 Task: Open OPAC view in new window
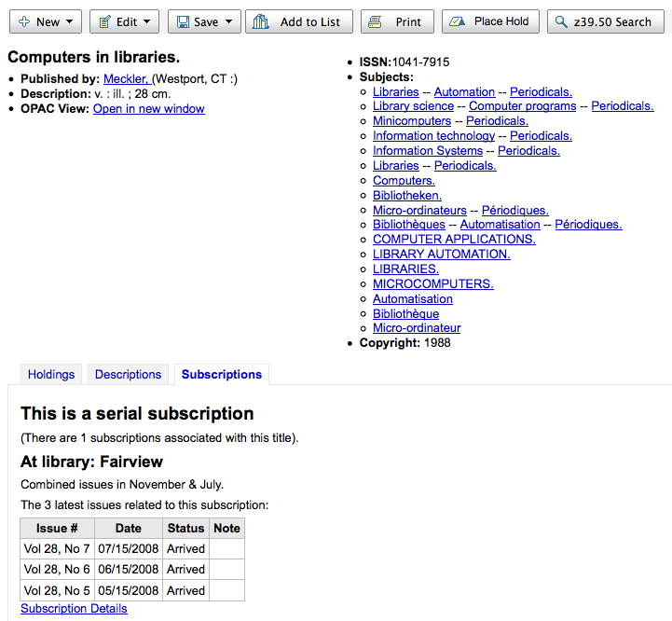coord(149,109)
